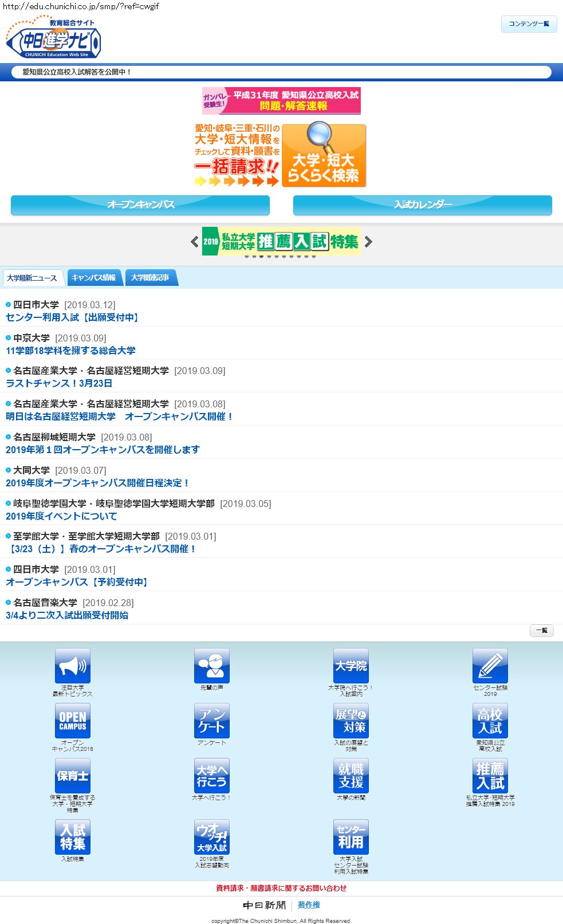
Task: Open 2019年第１回オープンキャンパスを開催します link
Action: click(x=103, y=450)
